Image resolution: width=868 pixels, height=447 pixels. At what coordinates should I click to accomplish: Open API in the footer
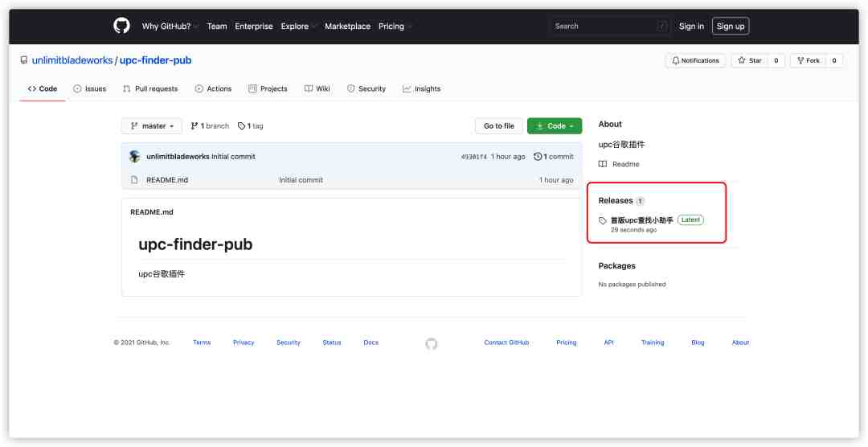[609, 342]
